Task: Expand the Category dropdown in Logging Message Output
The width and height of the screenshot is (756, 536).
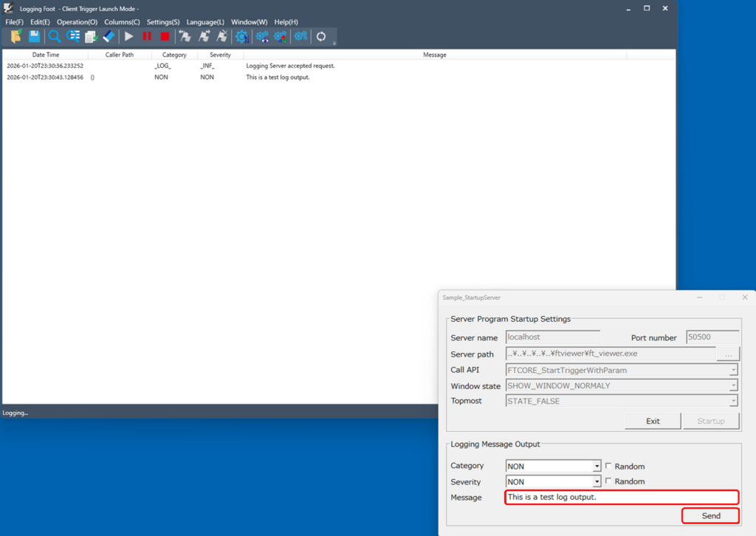Action: (597, 467)
